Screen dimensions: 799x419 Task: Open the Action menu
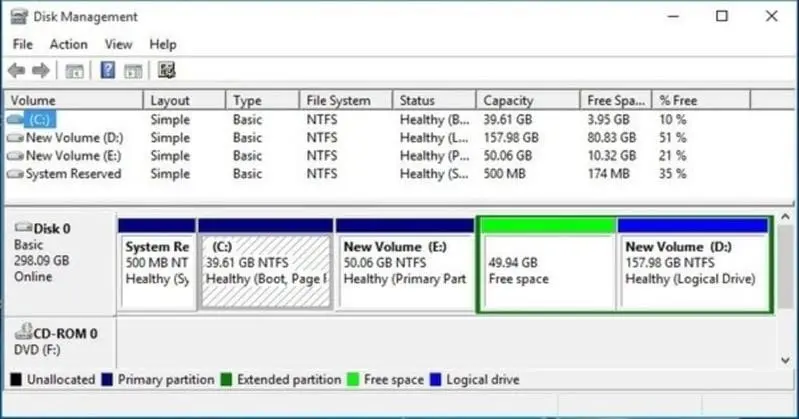tap(68, 44)
